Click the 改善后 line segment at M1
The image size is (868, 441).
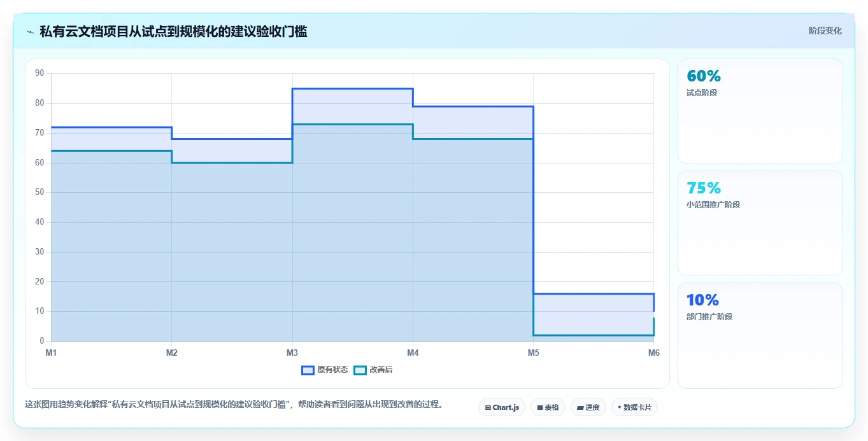tap(111, 151)
